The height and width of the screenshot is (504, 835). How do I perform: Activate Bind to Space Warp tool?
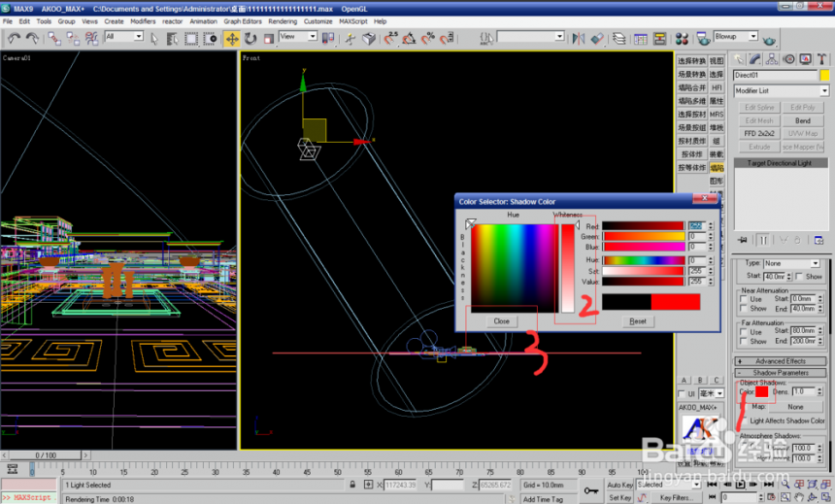coord(91,39)
